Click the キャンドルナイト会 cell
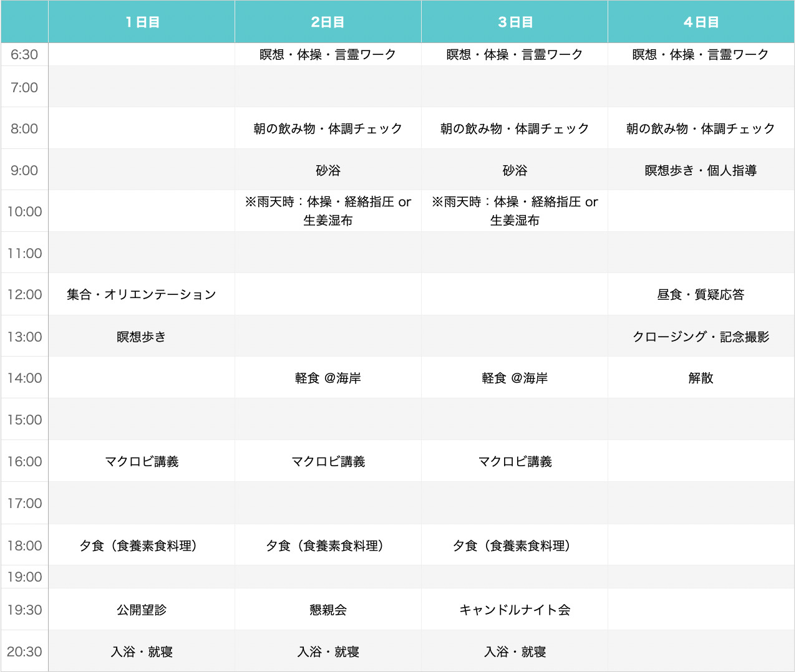The height and width of the screenshot is (672, 796). tap(515, 610)
